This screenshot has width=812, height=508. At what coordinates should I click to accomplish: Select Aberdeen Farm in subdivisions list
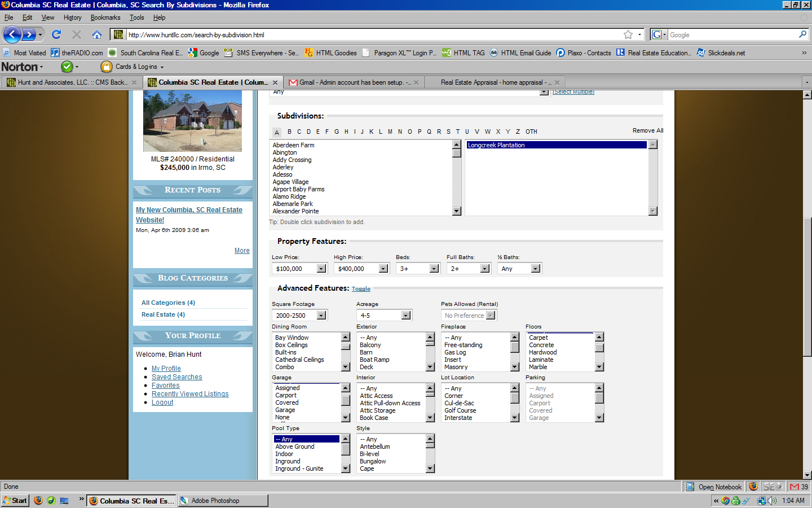tap(293, 145)
